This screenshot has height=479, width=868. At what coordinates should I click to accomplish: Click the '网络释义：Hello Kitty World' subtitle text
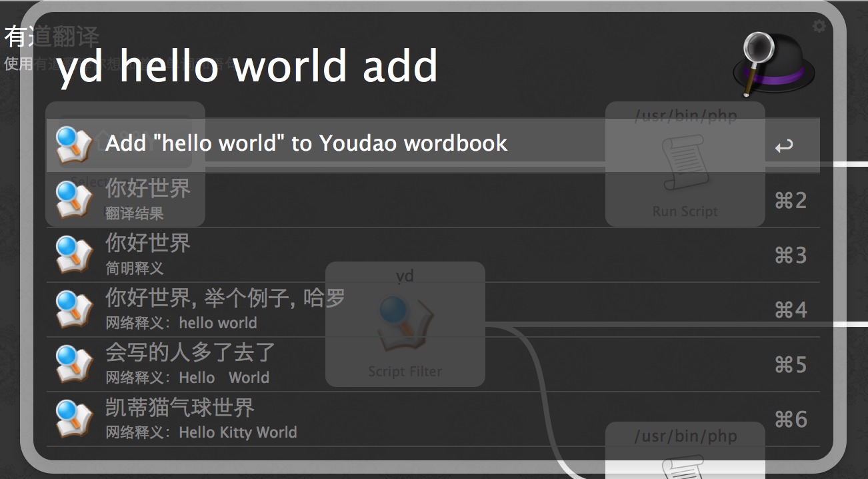pyautogui.click(x=201, y=432)
